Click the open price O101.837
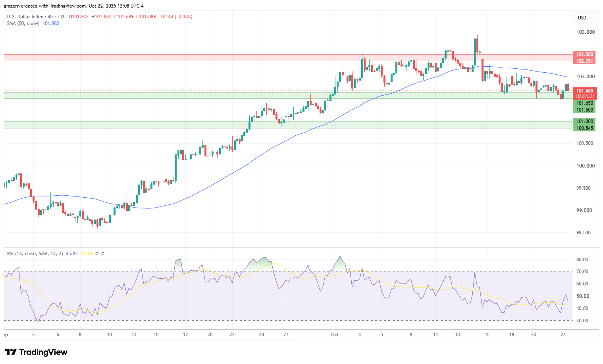This screenshot has width=603, height=364. point(79,17)
